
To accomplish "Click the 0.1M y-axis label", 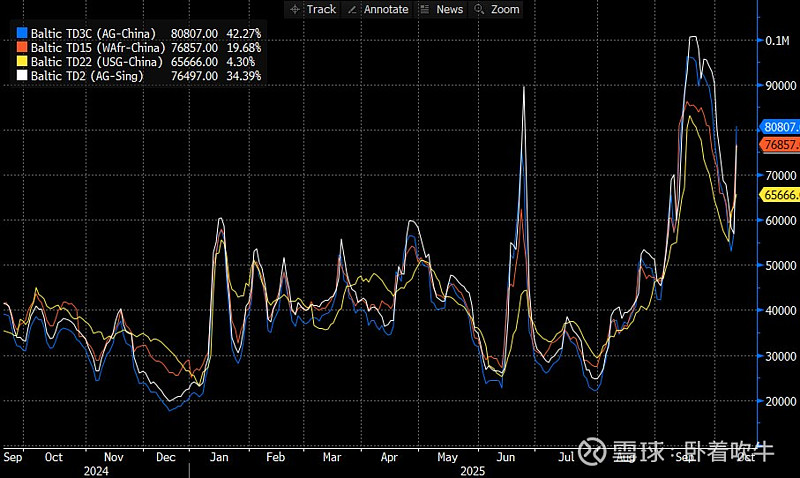I will tap(778, 41).
